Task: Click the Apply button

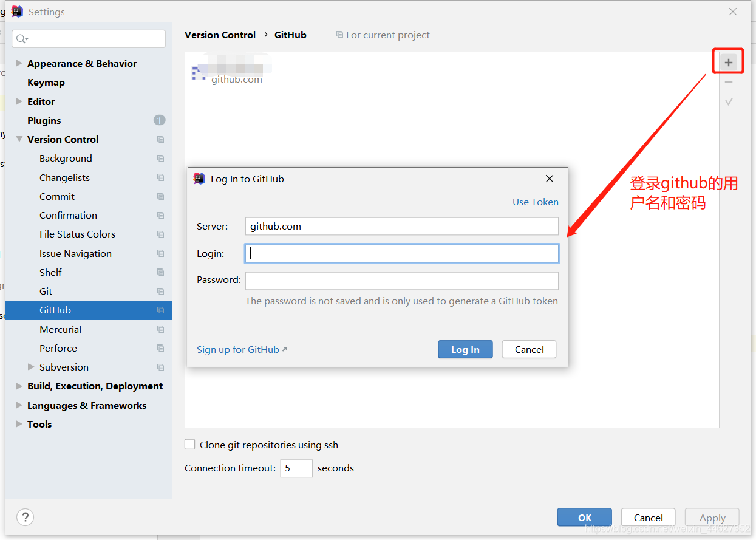Action: click(712, 518)
